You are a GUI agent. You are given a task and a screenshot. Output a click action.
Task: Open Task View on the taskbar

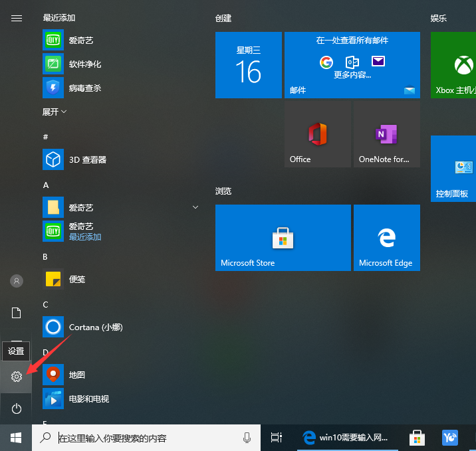(277, 438)
